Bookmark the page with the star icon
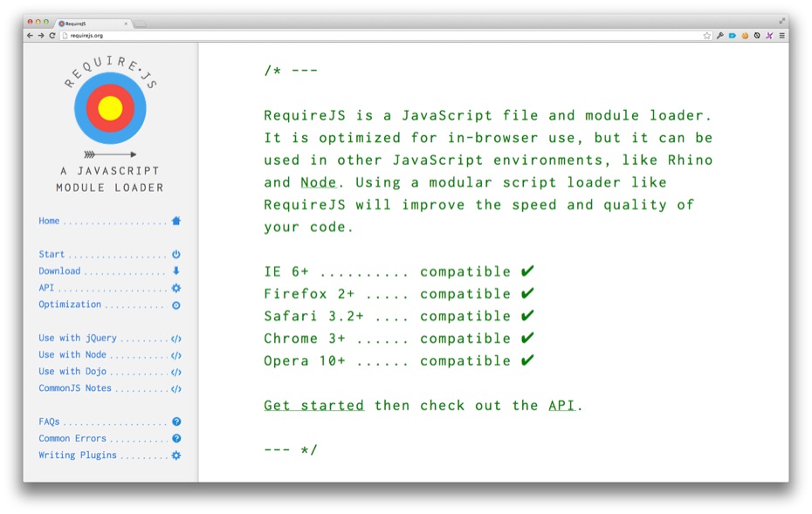Screen dimensions: 812x514 pos(707,36)
